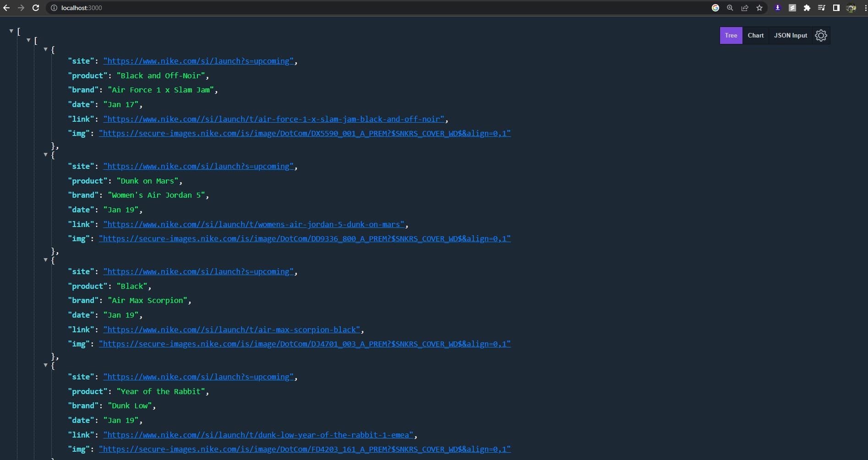Open site link in Air Max Scorpion entry
This screenshot has height=460, width=868.
(198, 271)
